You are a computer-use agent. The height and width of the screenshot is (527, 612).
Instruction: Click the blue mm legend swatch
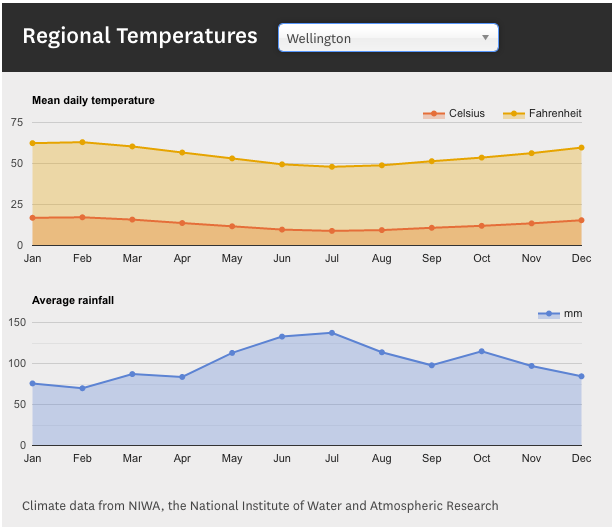click(549, 314)
